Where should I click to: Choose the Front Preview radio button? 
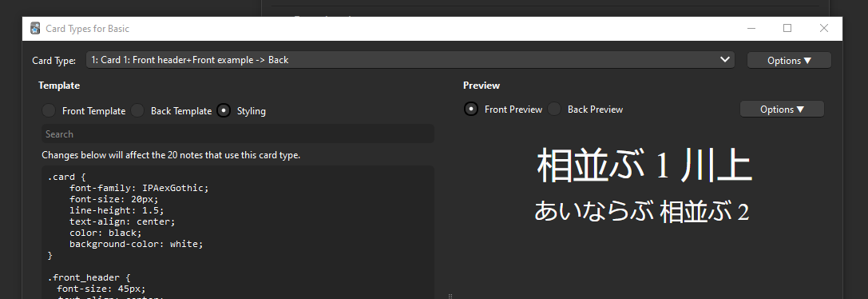click(470, 110)
